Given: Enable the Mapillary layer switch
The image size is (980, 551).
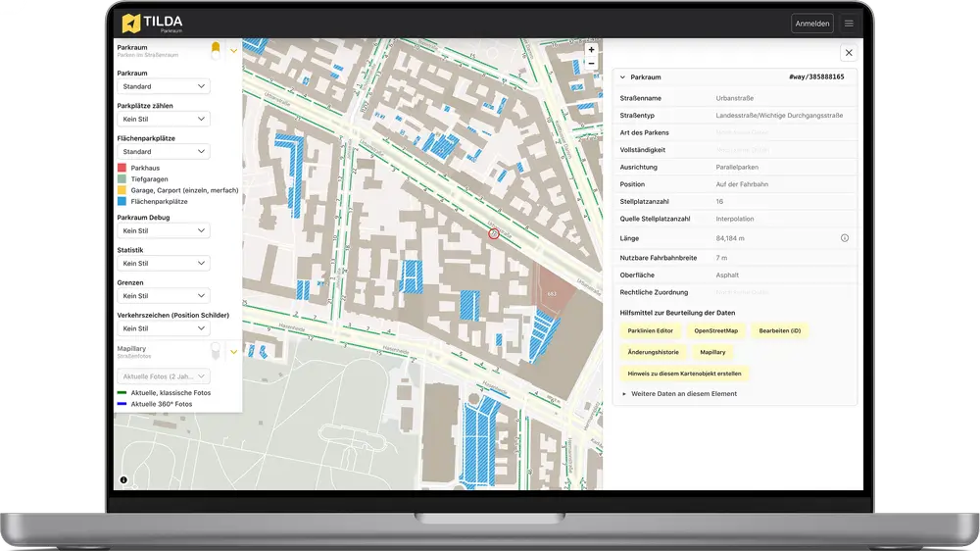Looking at the screenshot, I should point(216,350).
